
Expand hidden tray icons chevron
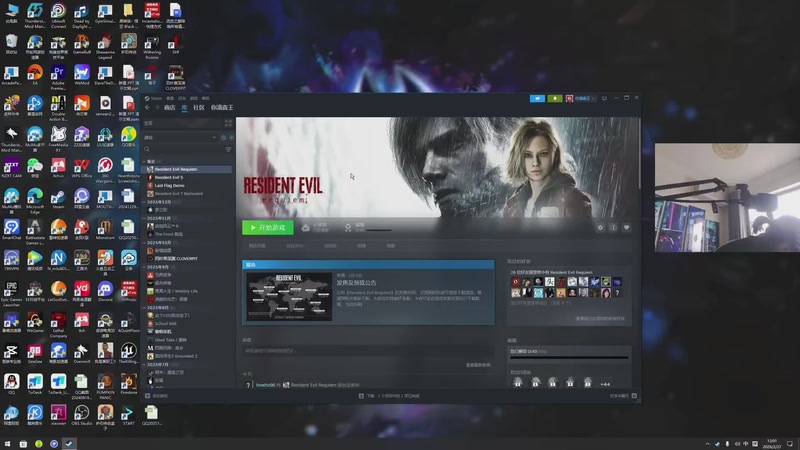707,444
